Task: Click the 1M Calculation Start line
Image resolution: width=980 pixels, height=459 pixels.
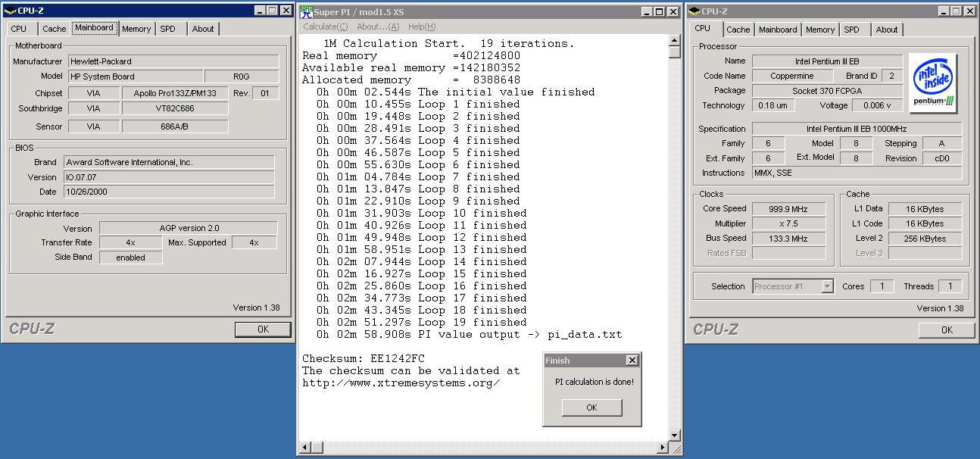Action: click(x=448, y=43)
